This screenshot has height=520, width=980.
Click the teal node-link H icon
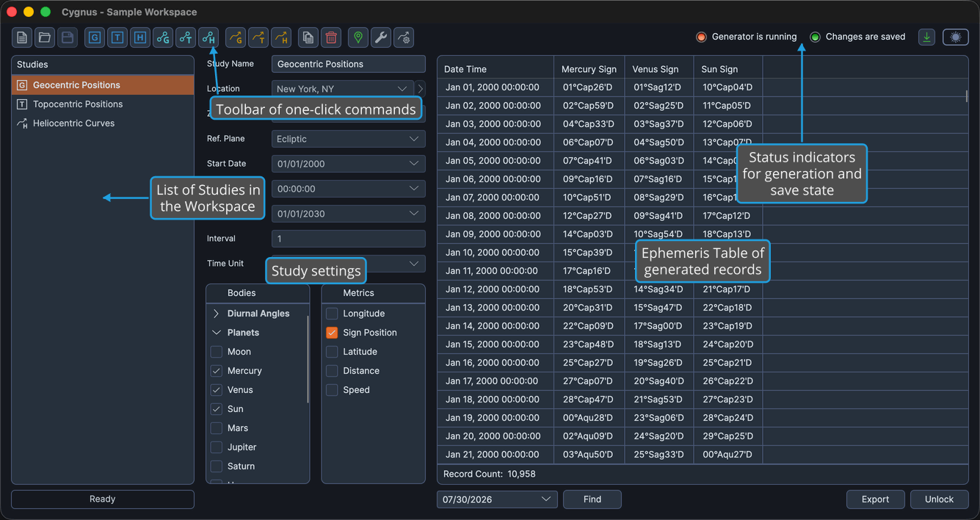[x=209, y=37]
